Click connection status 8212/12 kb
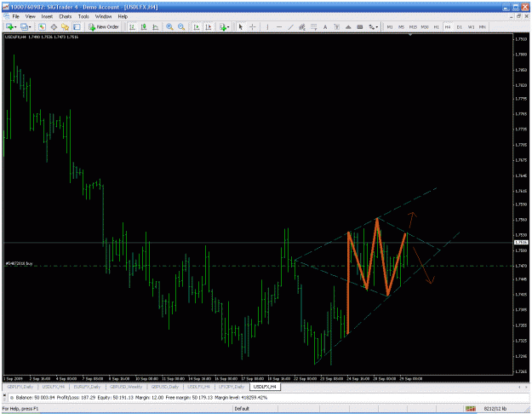 pyautogui.click(x=495, y=409)
